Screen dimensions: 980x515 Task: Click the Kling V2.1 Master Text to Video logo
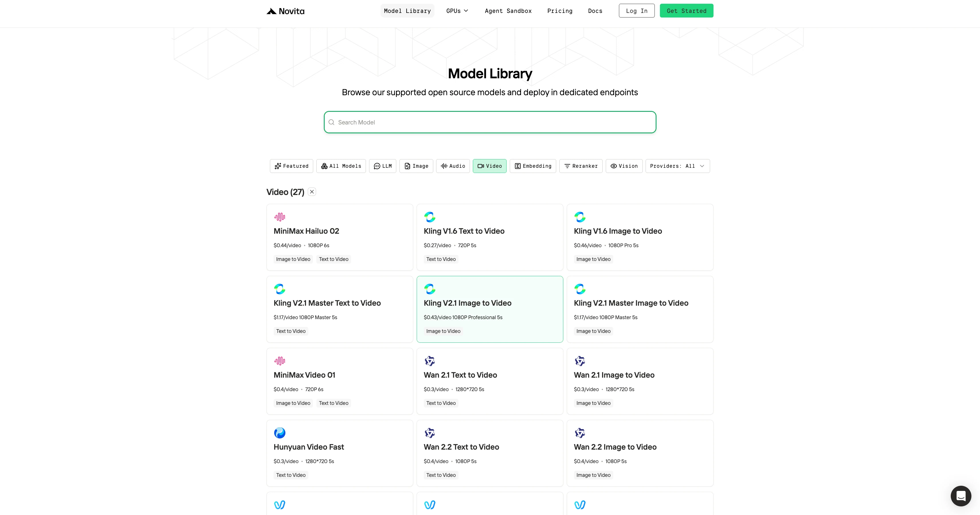pyautogui.click(x=280, y=289)
